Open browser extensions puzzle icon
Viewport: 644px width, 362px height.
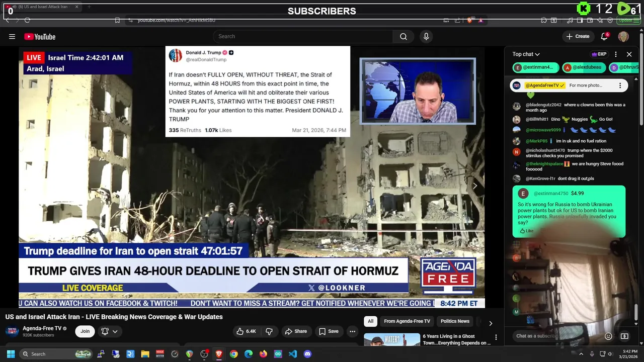tap(544, 20)
